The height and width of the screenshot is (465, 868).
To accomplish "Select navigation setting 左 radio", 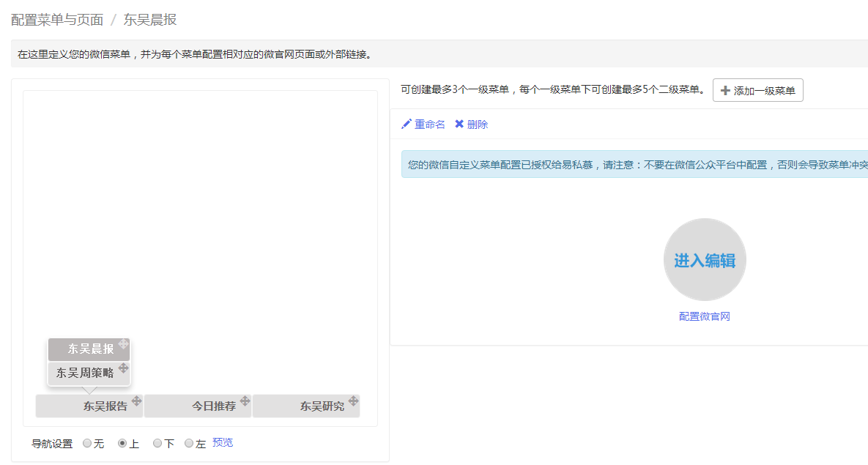I will coord(189,443).
